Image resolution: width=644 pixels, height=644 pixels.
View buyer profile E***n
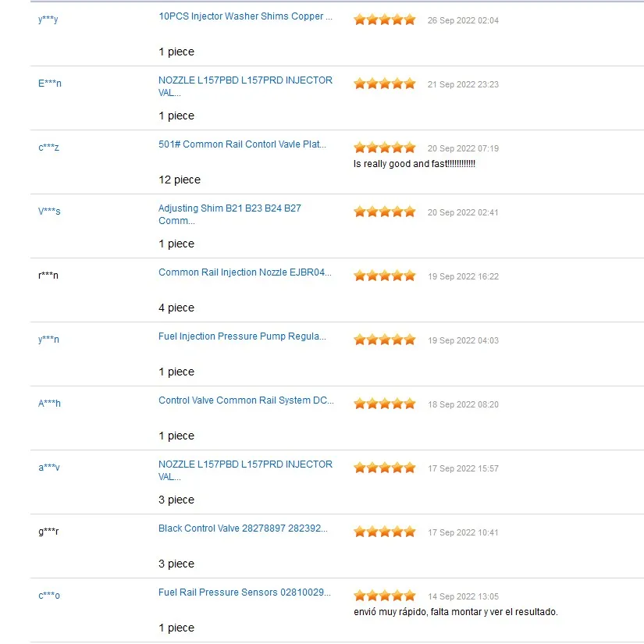(x=49, y=83)
